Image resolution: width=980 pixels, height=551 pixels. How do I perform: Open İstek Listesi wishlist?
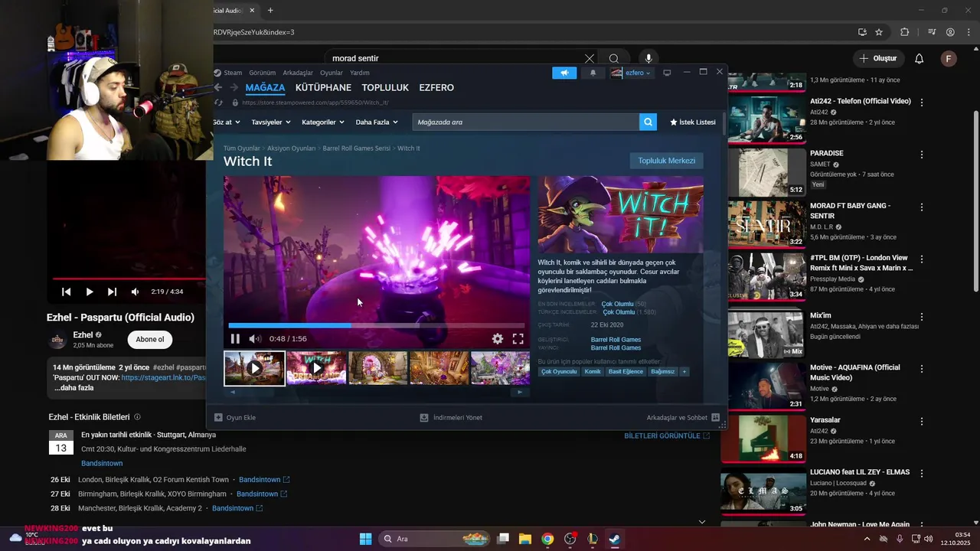click(x=693, y=122)
